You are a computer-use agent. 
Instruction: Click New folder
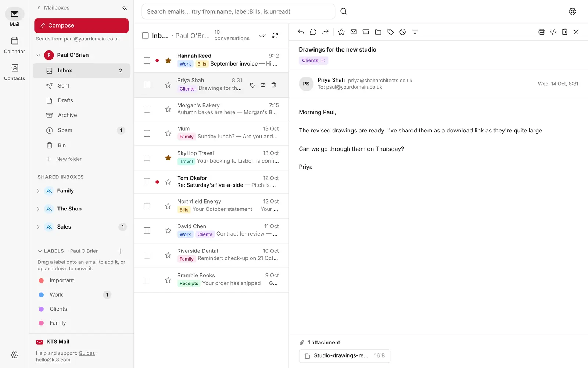tap(64, 159)
